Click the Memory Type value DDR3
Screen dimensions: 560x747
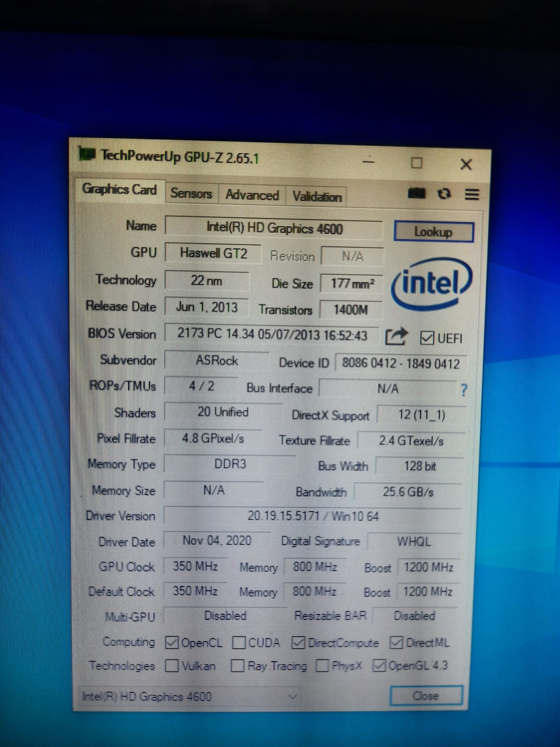coord(230,464)
